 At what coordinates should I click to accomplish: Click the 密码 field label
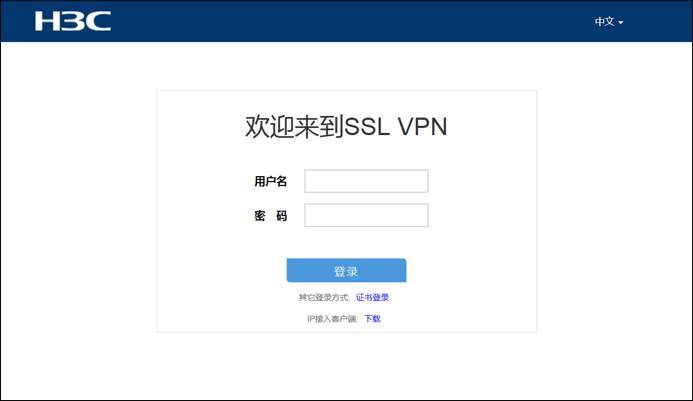[x=270, y=216]
